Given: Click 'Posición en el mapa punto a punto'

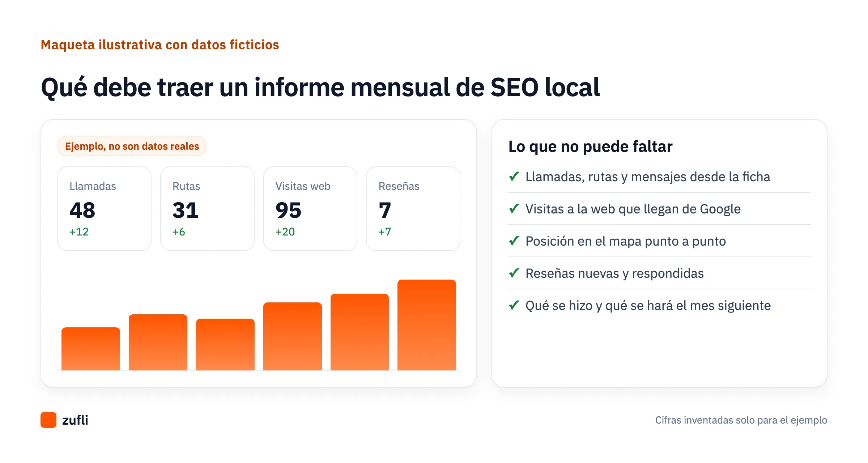Looking at the screenshot, I should 626,241.
